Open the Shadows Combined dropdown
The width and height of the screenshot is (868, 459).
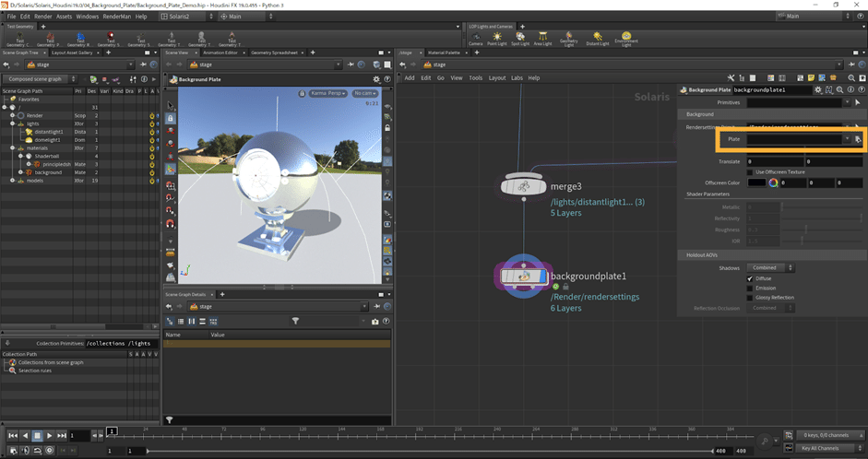click(x=772, y=267)
